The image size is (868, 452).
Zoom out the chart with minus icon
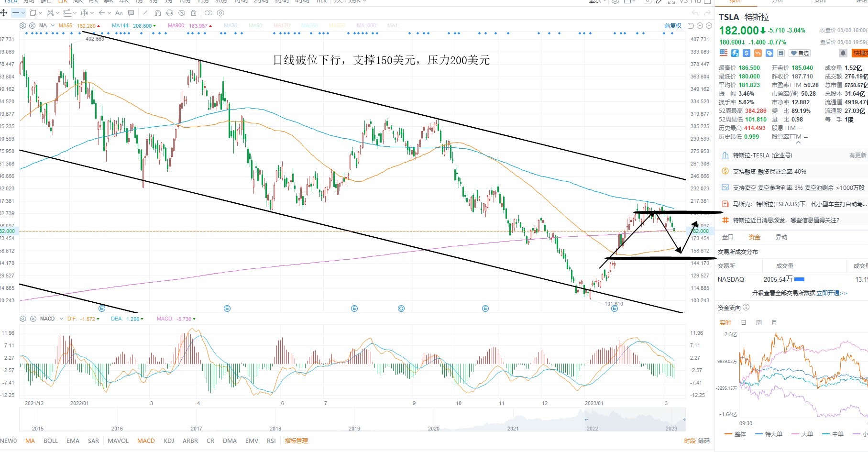tap(700, 25)
